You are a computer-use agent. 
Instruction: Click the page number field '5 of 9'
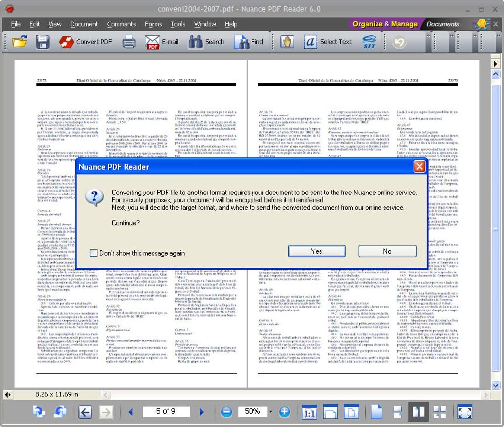[x=166, y=411]
